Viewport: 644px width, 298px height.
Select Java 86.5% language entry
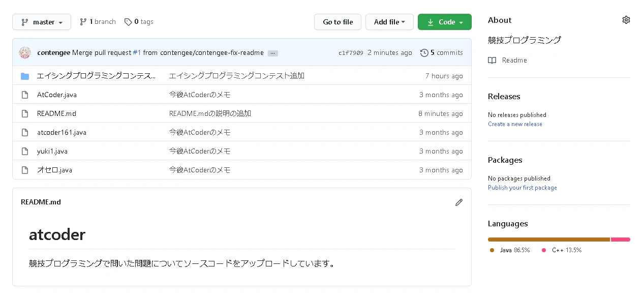pos(510,250)
